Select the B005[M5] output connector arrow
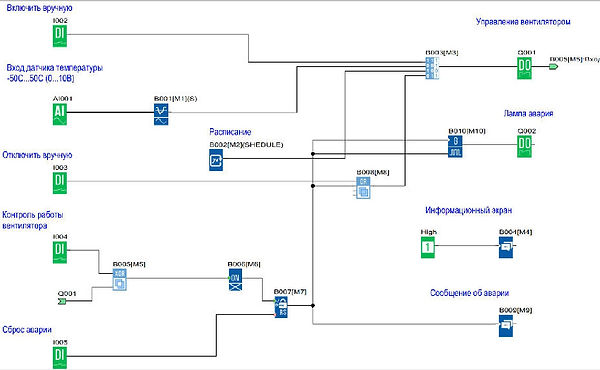Viewport: 600px width, 370px height. (x=553, y=67)
